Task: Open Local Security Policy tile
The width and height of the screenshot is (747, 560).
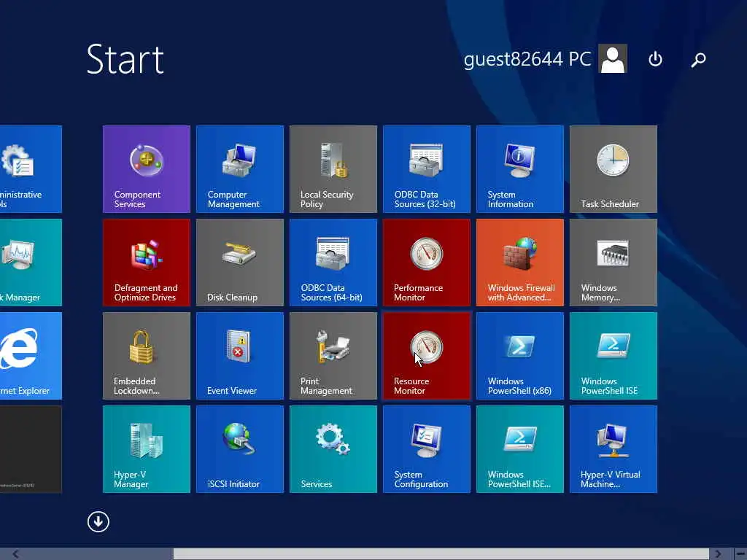Action: tap(333, 169)
